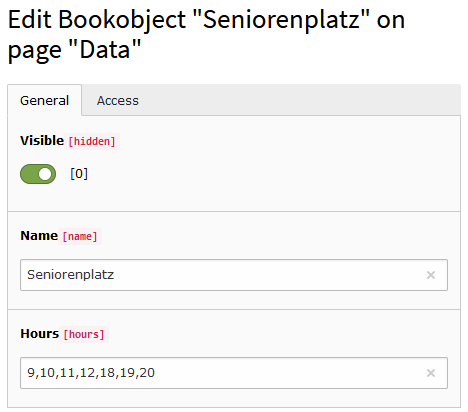
Task: Clear the Hours field with its X icon
Action: (x=431, y=373)
